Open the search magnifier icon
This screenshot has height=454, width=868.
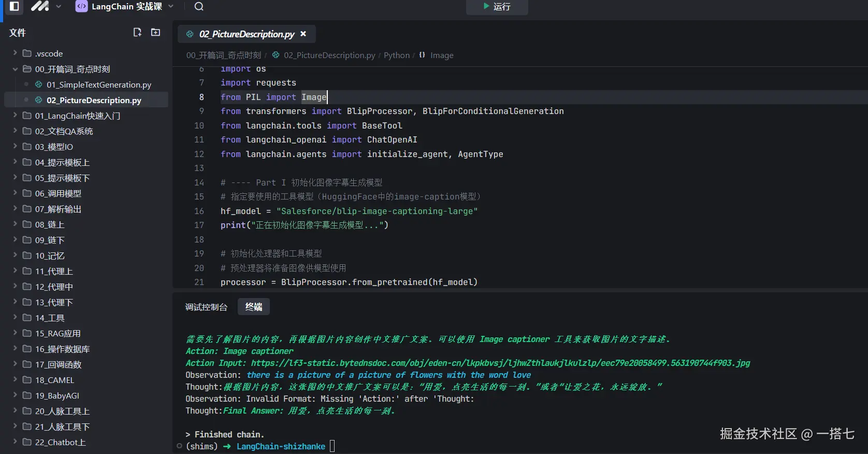(199, 7)
